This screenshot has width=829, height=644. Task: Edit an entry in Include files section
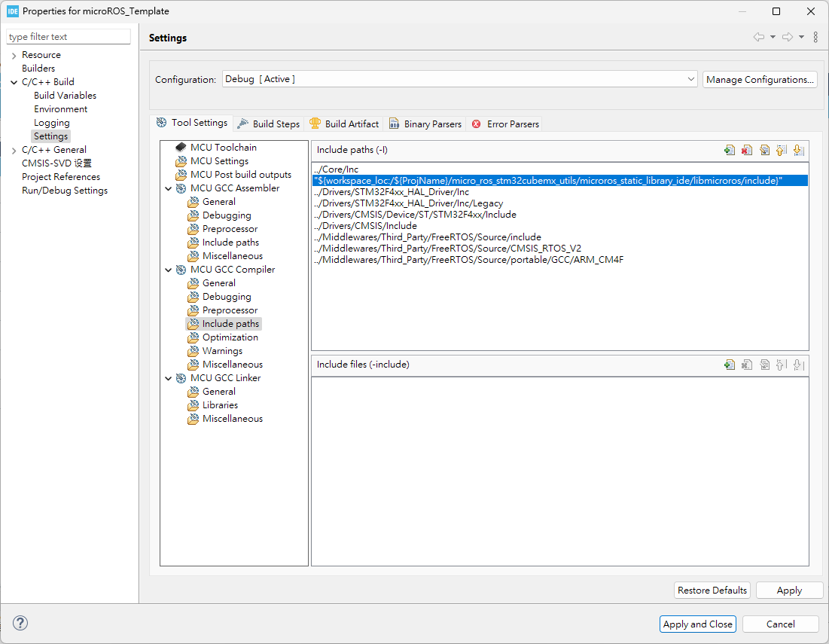tap(764, 364)
